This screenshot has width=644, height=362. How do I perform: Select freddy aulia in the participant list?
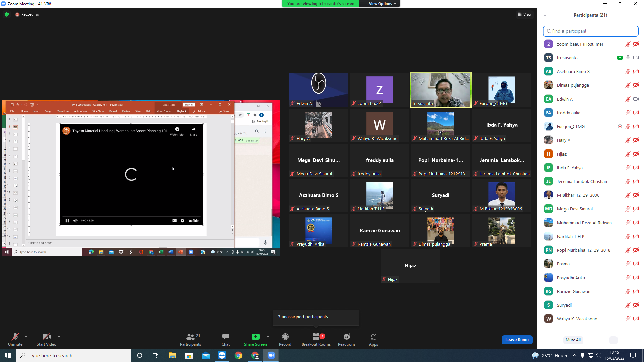click(x=591, y=113)
